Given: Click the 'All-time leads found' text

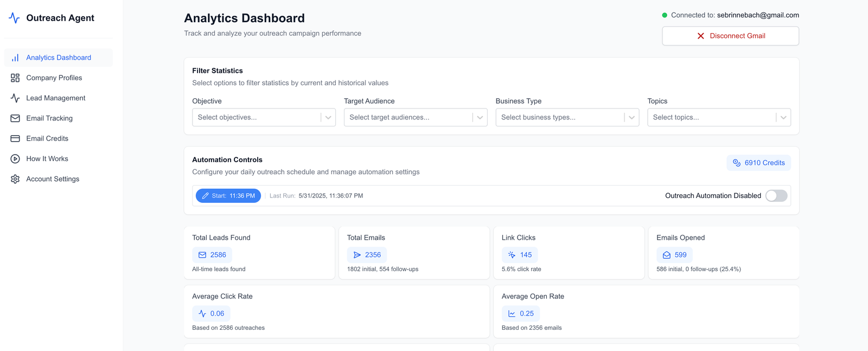Looking at the screenshot, I should (x=219, y=269).
